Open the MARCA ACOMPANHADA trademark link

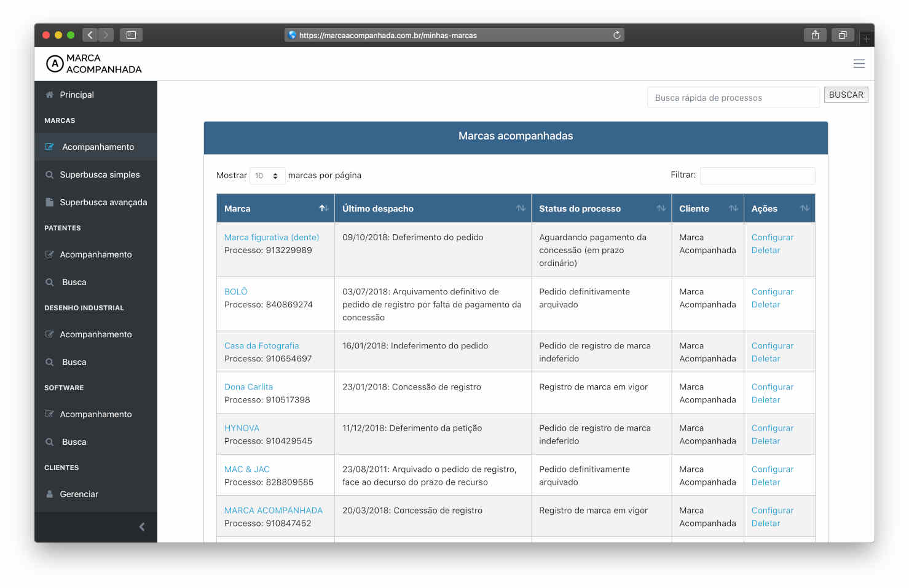click(x=273, y=510)
